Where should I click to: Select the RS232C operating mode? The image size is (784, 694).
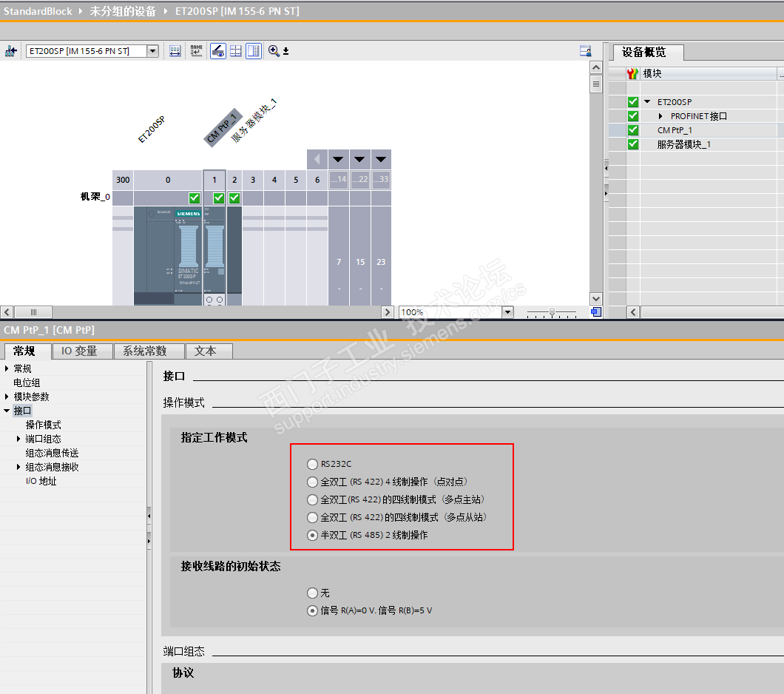(313, 464)
